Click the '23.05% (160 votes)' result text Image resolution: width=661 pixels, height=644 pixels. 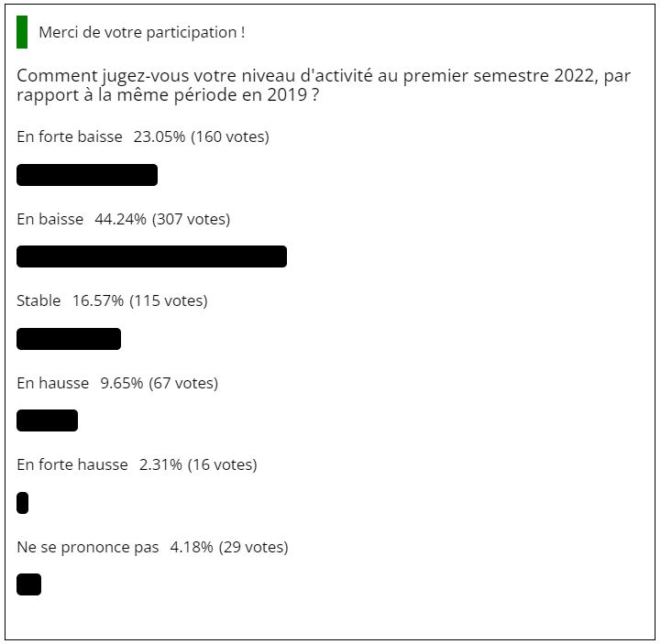pyautogui.click(x=202, y=136)
